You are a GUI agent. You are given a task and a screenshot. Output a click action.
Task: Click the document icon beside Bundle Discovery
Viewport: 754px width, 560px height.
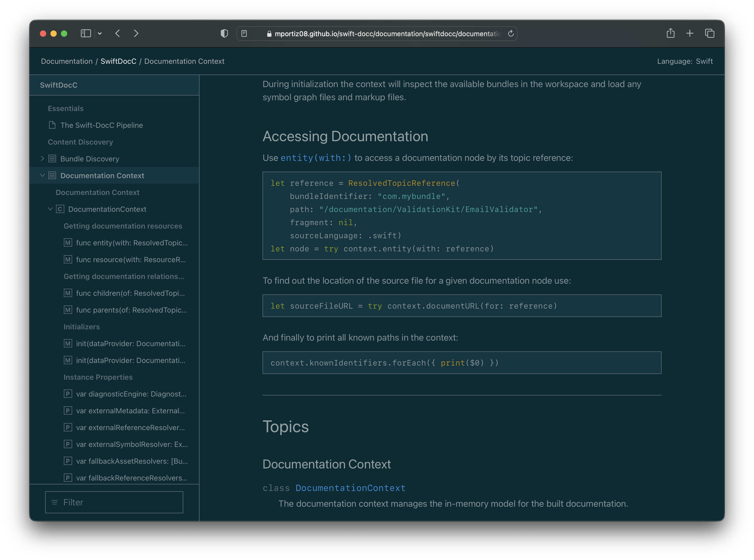52,158
